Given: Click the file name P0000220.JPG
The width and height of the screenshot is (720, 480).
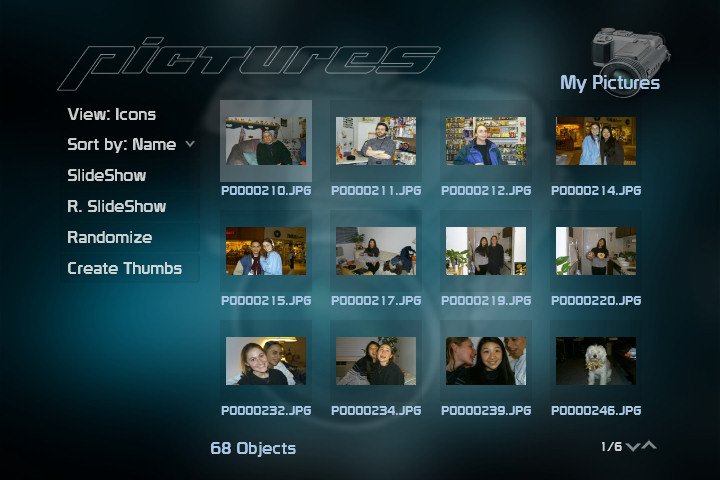Looking at the screenshot, I should click(x=596, y=301).
